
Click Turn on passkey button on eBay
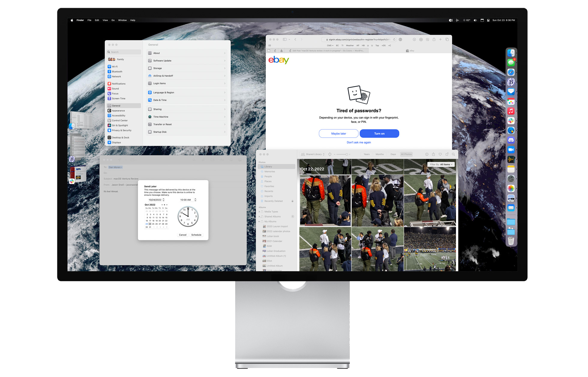click(x=378, y=134)
